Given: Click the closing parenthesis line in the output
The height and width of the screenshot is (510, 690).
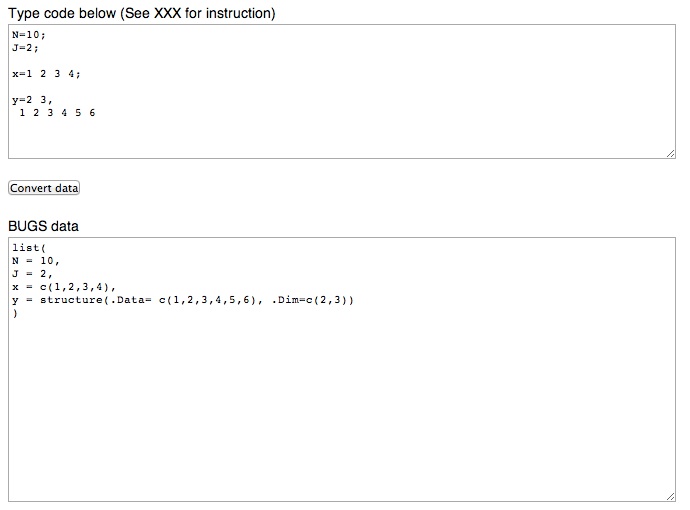Looking at the screenshot, I should point(15,313).
